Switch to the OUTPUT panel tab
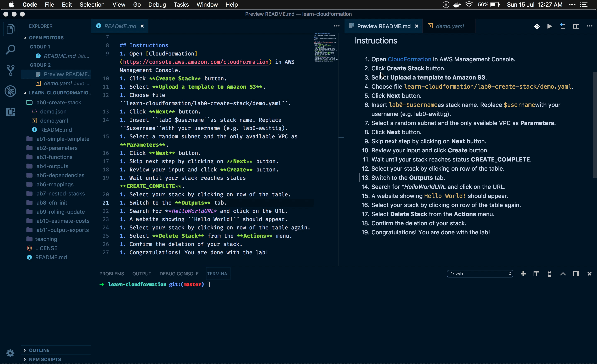597x364 pixels. 142,274
